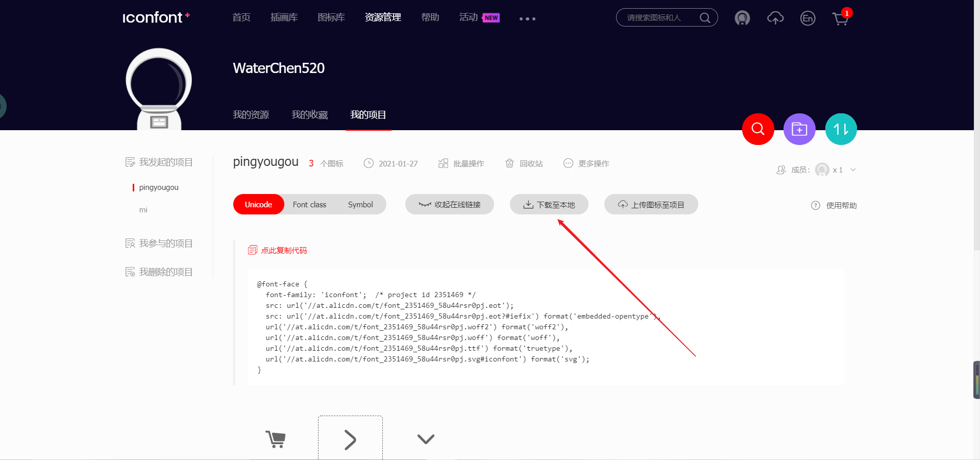Select the Font class tab
Viewport: 980px width, 460px height.
[309, 204]
